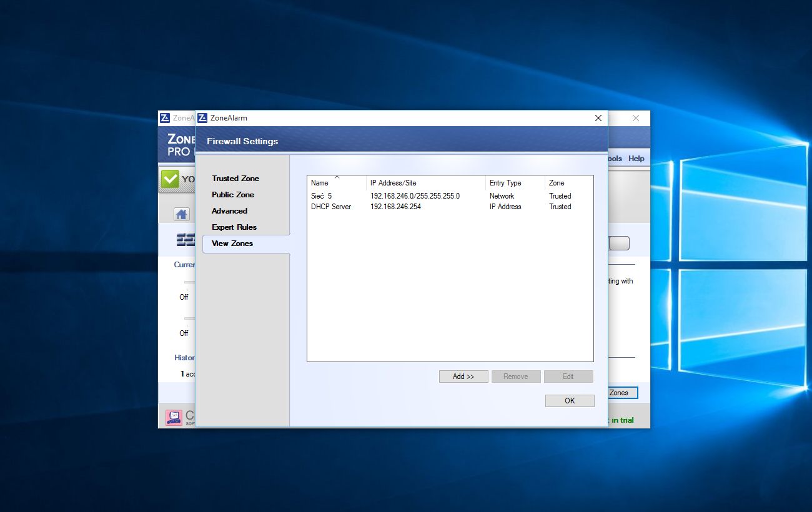Click the 192.168.246.254 address cell

(x=395, y=207)
